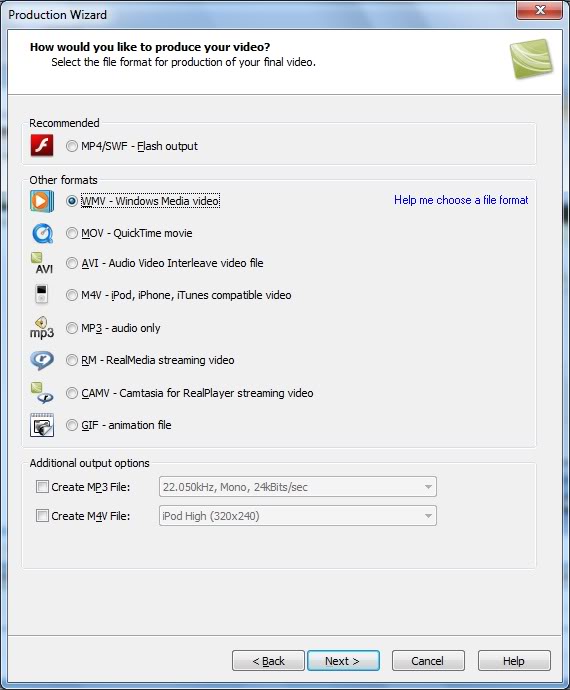This screenshot has height=690, width=570.
Task: Choose MOV QuickTime movie format
Action: pos(72,233)
